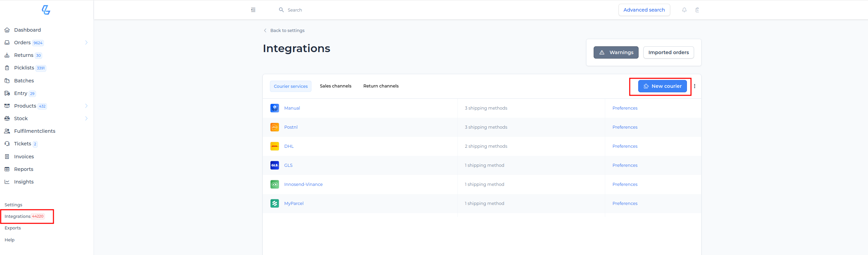Click DHL's 2 shipping methods text
Viewport: 868px width, 255px height.
(x=486, y=146)
